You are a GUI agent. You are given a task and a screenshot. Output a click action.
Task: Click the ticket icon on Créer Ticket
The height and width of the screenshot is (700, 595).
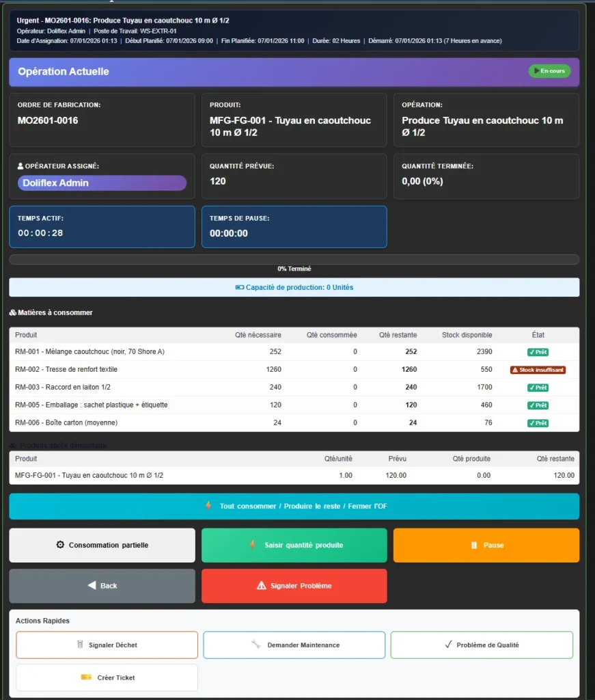coord(86,677)
